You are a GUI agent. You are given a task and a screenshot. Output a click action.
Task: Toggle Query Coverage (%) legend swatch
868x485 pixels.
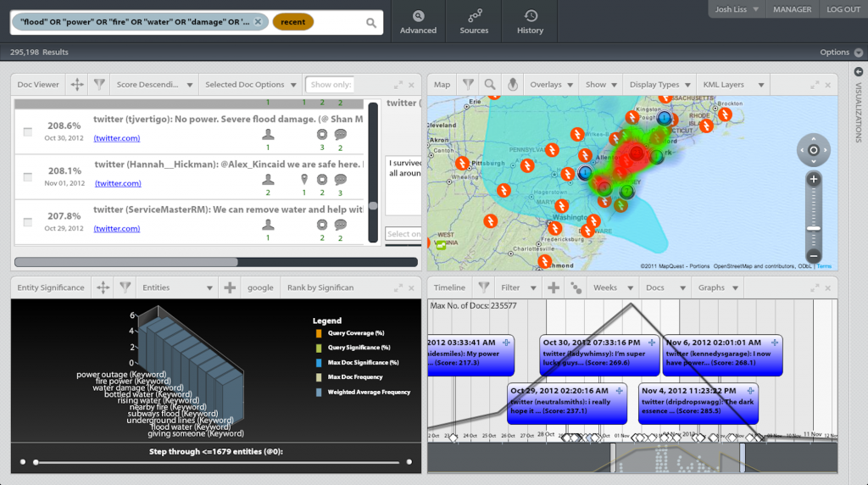tap(319, 333)
